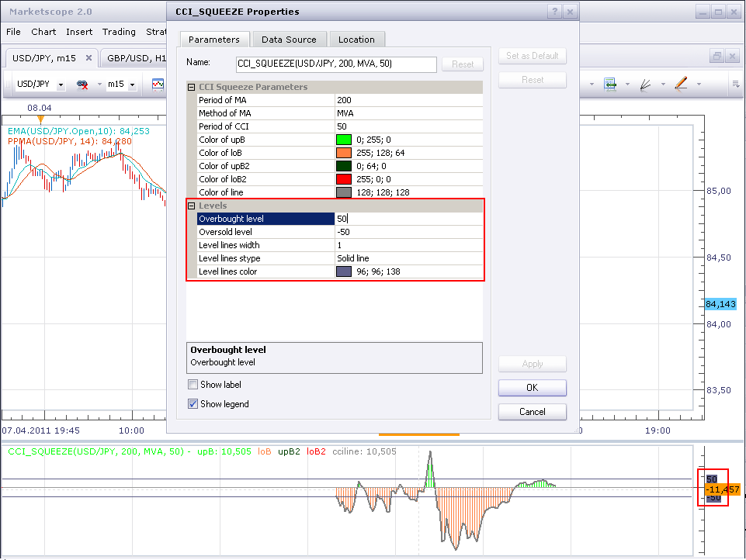Click the chart indicator icon in toolbar

point(158,85)
